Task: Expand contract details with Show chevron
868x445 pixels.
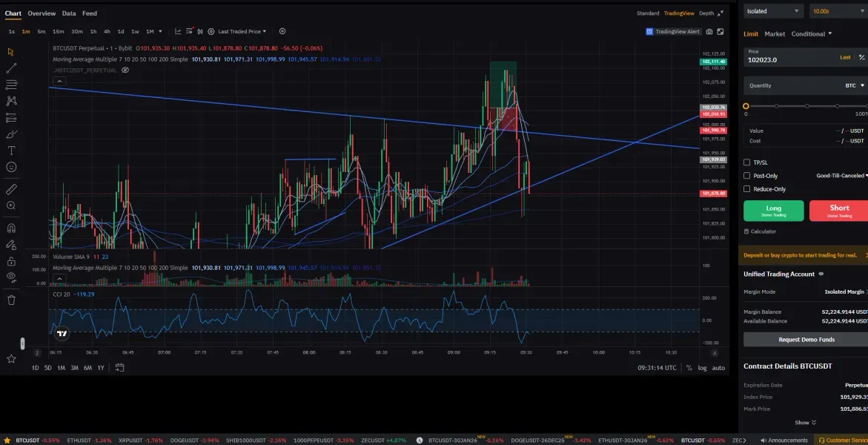Action: [x=806, y=422]
